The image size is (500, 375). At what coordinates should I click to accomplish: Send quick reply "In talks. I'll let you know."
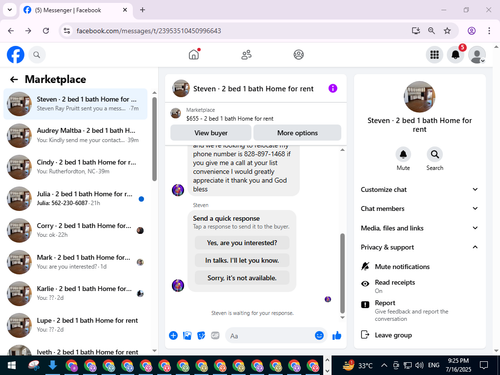242,260
